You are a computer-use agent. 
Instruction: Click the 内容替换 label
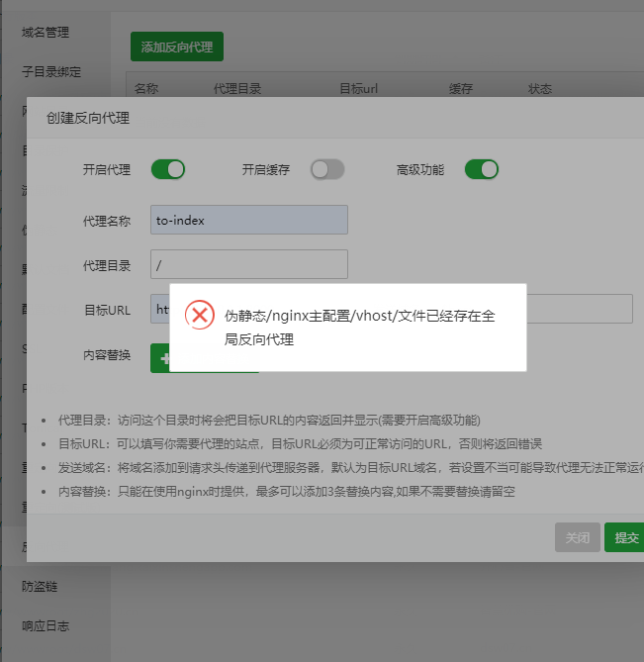(x=107, y=355)
